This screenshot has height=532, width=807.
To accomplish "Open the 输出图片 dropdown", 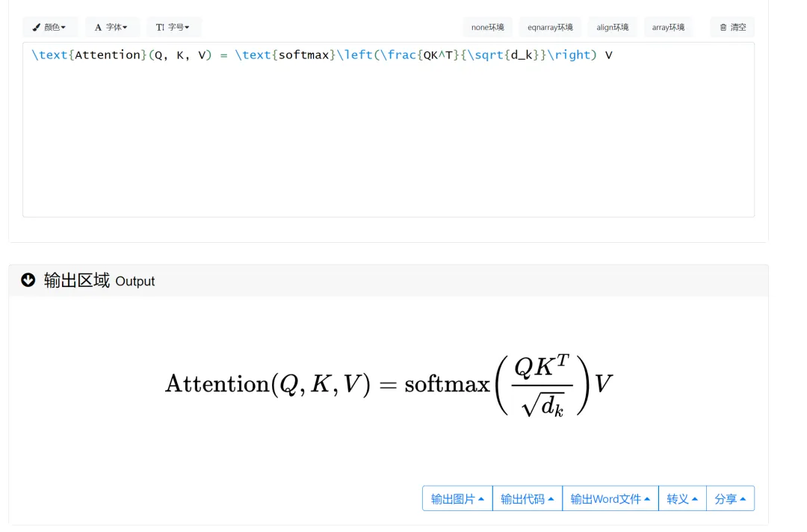I will click(457, 499).
